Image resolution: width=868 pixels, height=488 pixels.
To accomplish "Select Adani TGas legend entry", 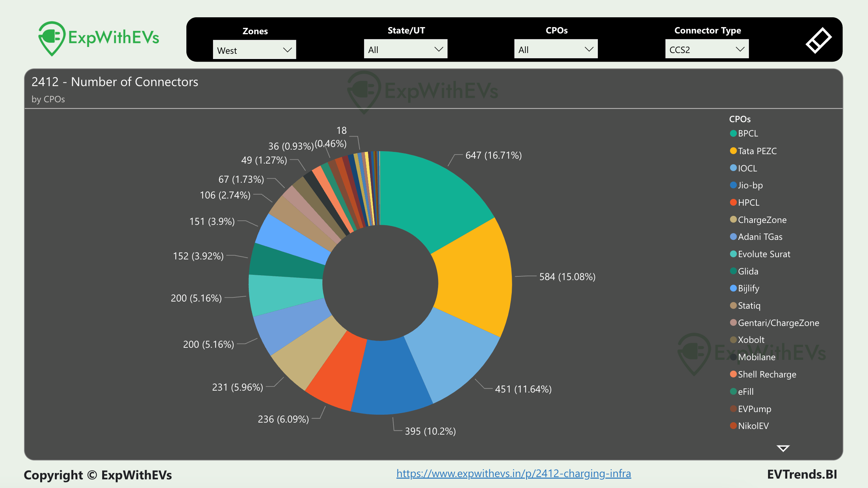I will click(x=756, y=236).
